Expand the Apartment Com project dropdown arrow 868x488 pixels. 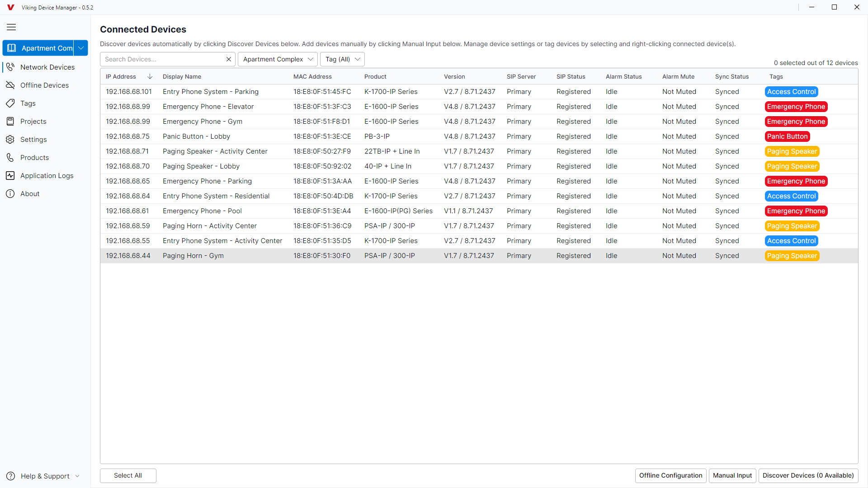81,48
